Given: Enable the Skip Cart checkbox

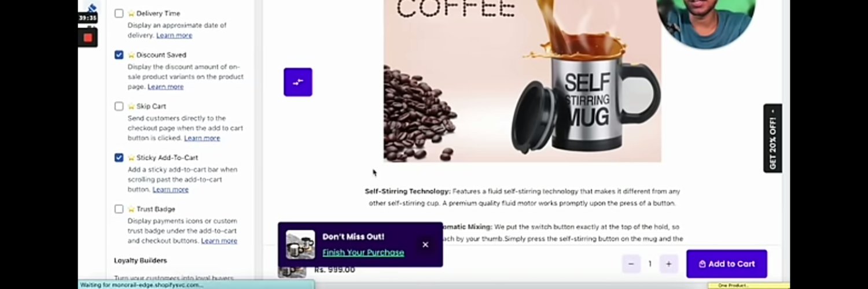Looking at the screenshot, I should click(119, 106).
